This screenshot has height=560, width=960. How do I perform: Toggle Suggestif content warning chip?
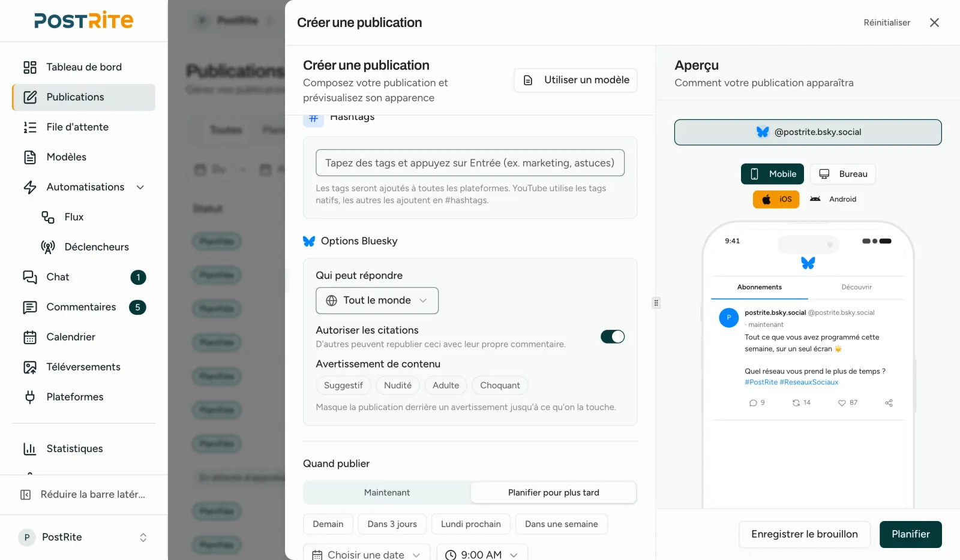(343, 386)
